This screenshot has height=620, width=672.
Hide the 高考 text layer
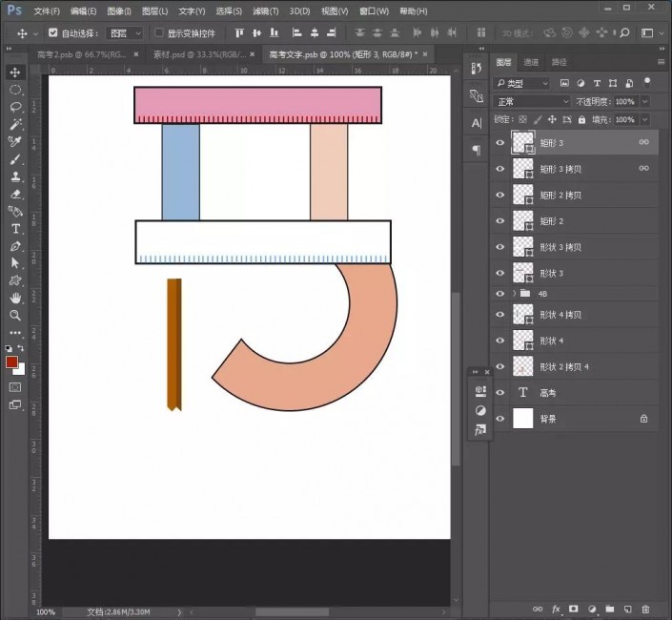500,393
